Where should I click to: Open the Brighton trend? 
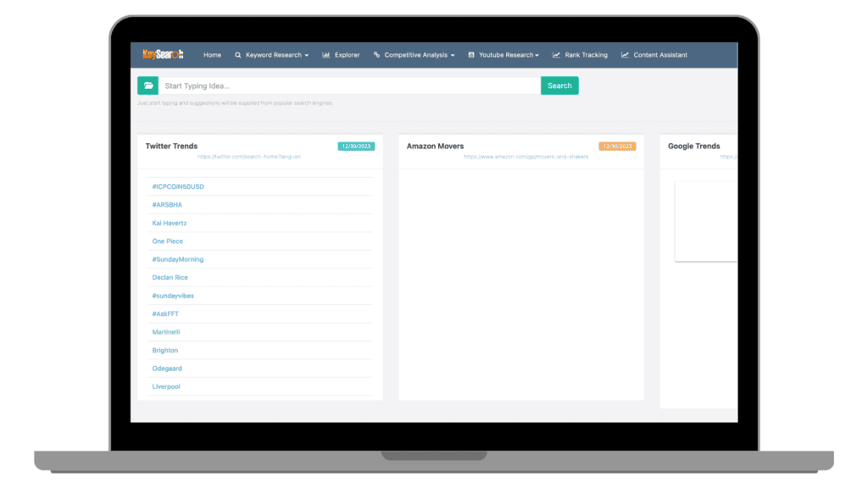tap(165, 350)
